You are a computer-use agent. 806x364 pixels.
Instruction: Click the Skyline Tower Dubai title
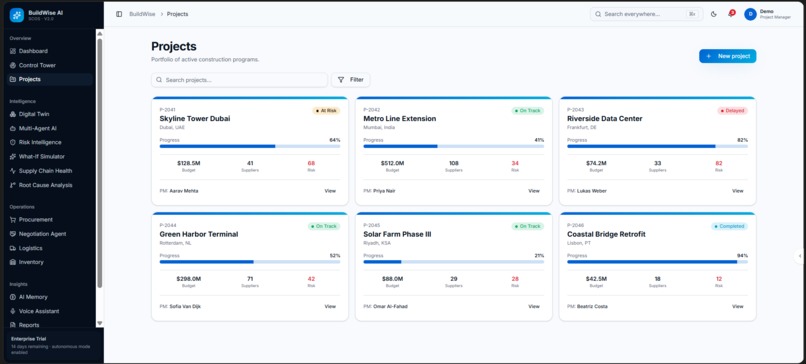coord(195,119)
